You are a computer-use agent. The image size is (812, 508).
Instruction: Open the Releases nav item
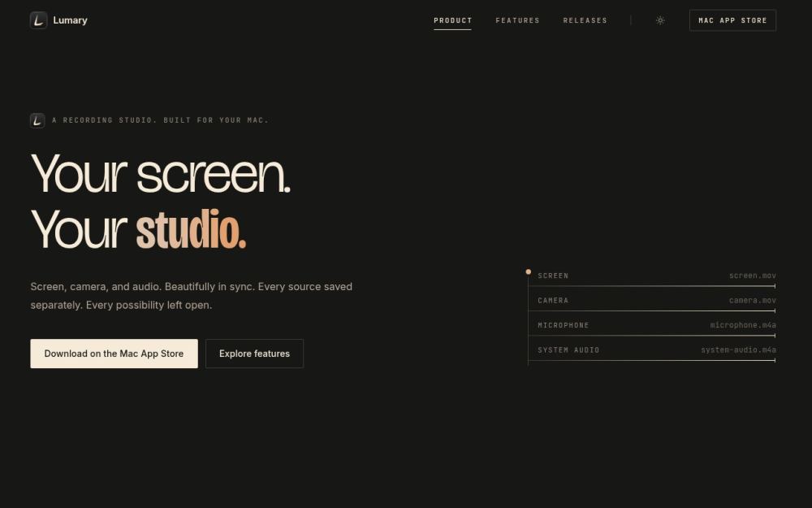(585, 20)
